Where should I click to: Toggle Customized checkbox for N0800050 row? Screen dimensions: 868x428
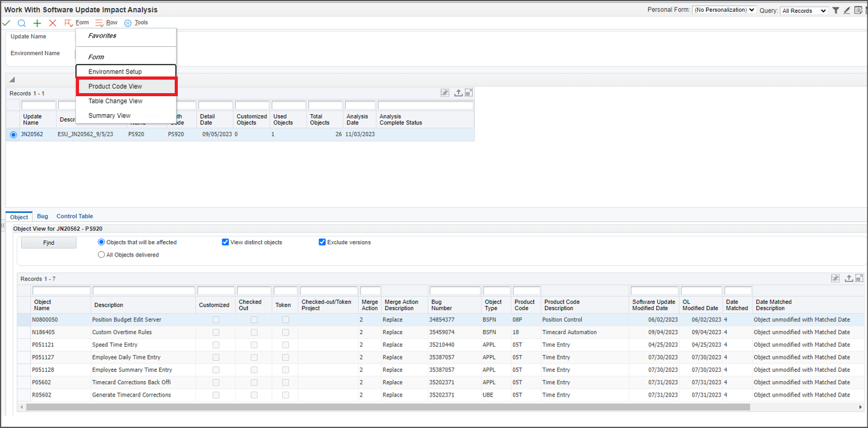pos(216,320)
